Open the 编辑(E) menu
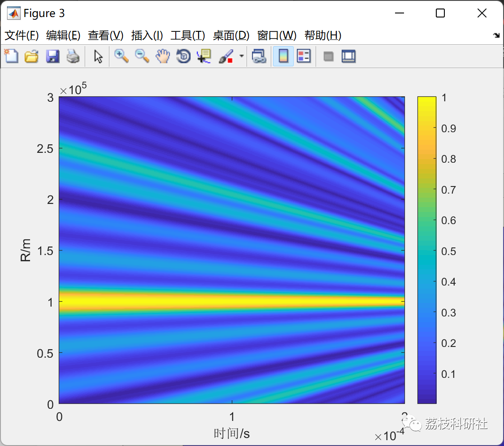This screenshot has width=504, height=446. click(x=63, y=35)
